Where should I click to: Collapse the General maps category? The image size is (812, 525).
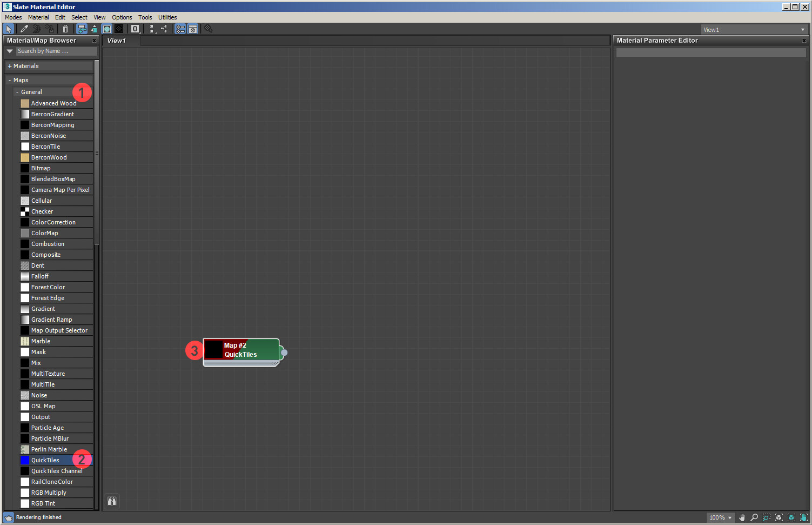[x=17, y=92]
